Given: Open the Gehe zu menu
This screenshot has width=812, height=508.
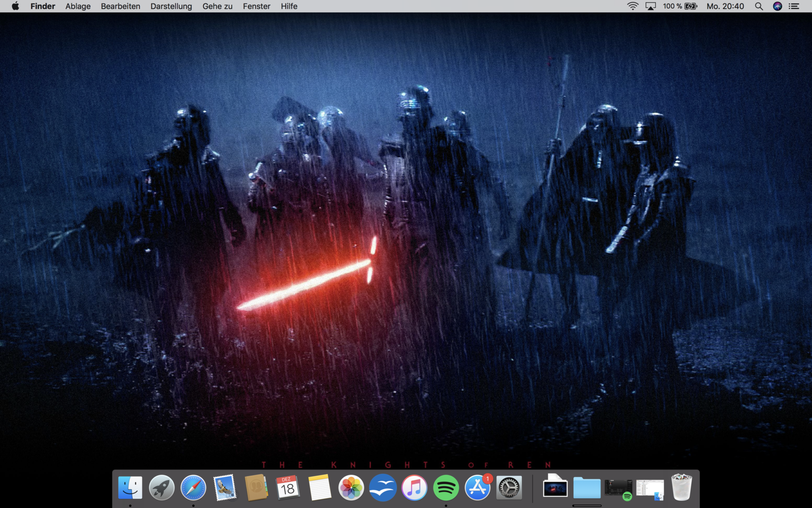Looking at the screenshot, I should pos(217,6).
